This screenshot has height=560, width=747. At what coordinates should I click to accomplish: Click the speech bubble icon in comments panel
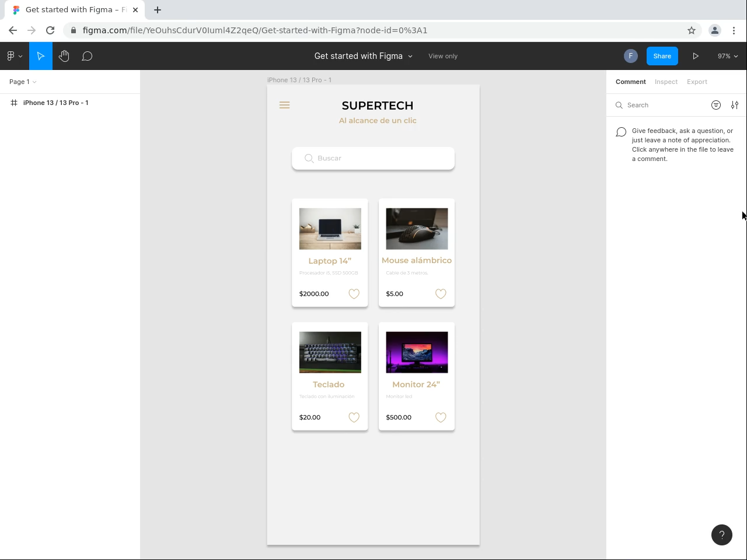coord(622,132)
